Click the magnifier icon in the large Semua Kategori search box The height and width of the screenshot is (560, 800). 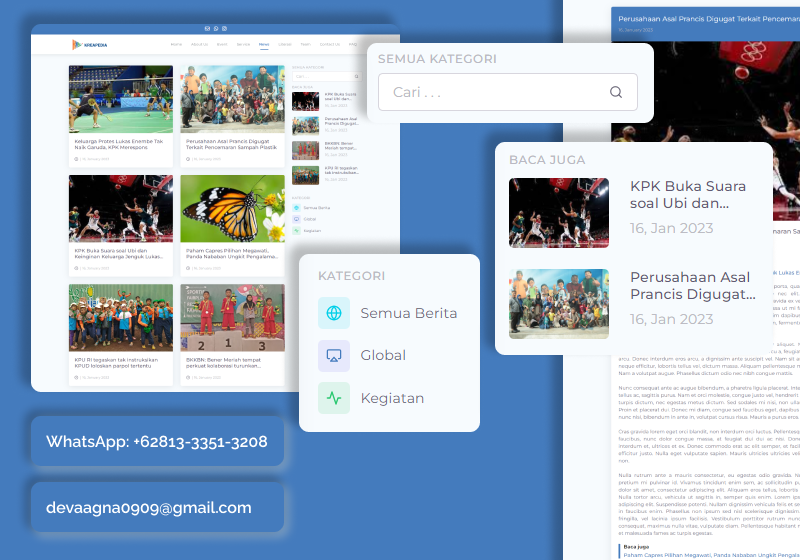(616, 92)
